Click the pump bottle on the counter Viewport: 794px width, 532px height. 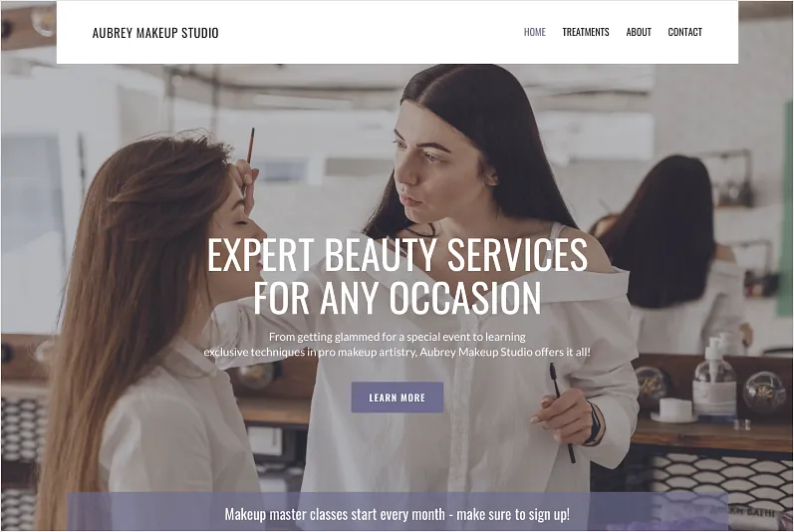(714, 378)
